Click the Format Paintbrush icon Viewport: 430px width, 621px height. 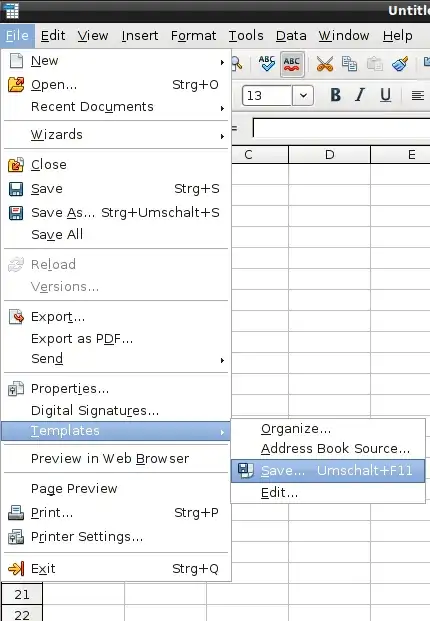[x=400, y=64]
